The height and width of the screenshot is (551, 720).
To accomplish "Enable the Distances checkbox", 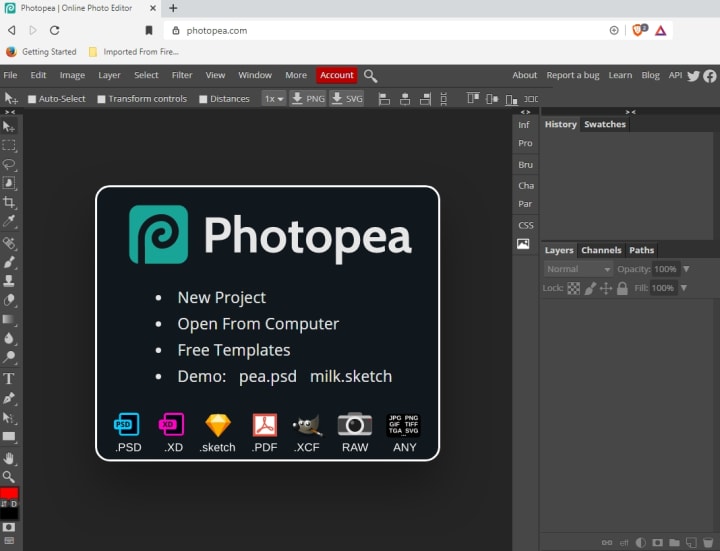I will (x=203, y=99).
